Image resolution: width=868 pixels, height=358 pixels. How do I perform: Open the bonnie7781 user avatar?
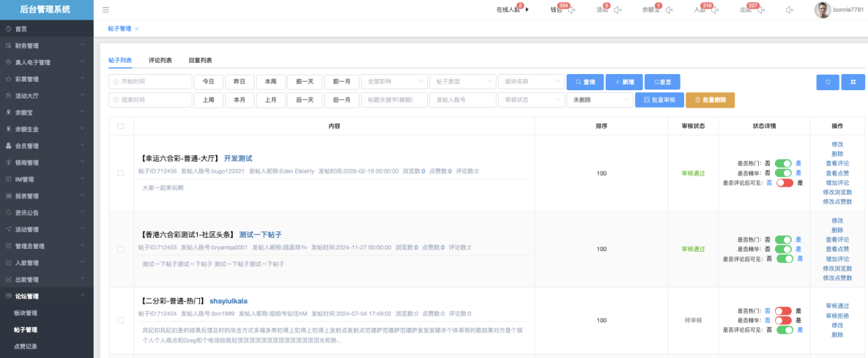tap(823, 10)
